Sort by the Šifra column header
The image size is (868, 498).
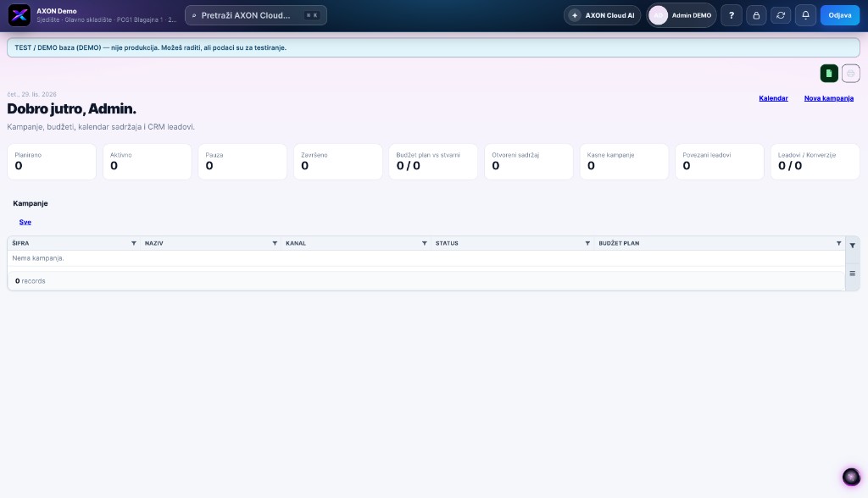[x=20, y=243]
